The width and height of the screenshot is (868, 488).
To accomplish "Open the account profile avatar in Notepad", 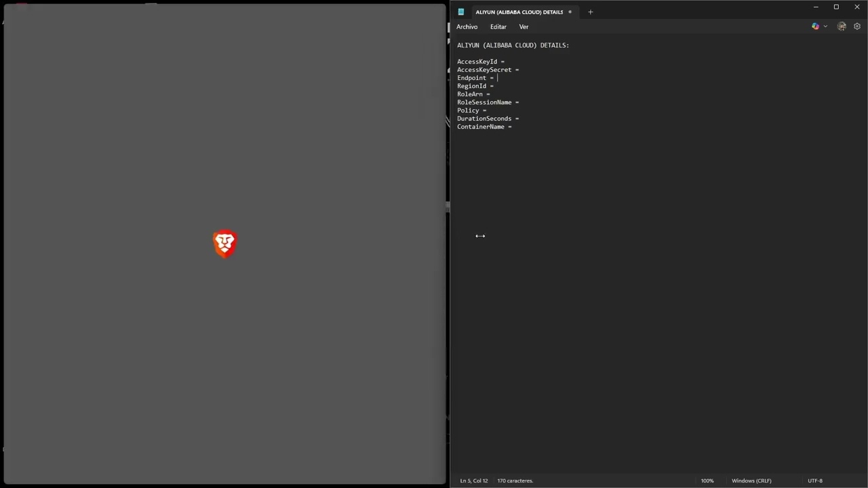I will pos(842,26).
